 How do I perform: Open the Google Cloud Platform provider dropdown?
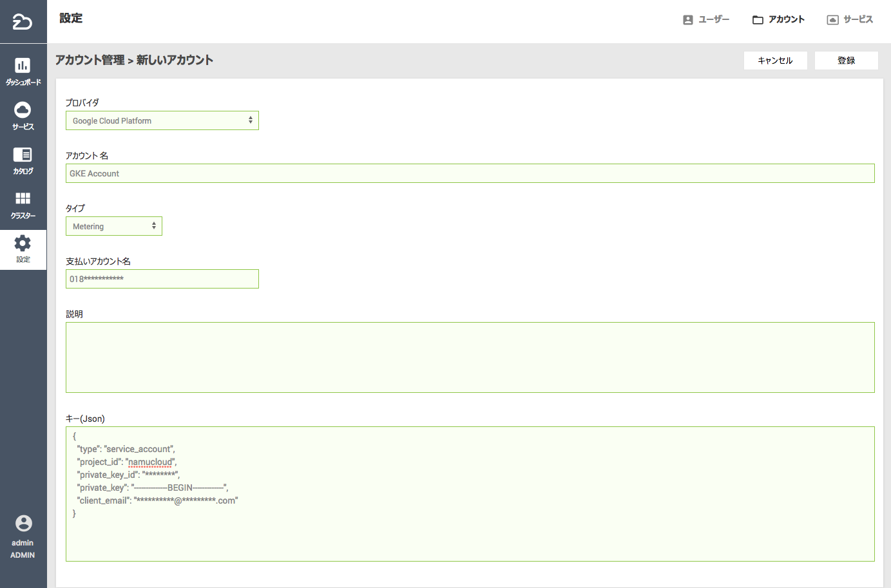[162, 120]
